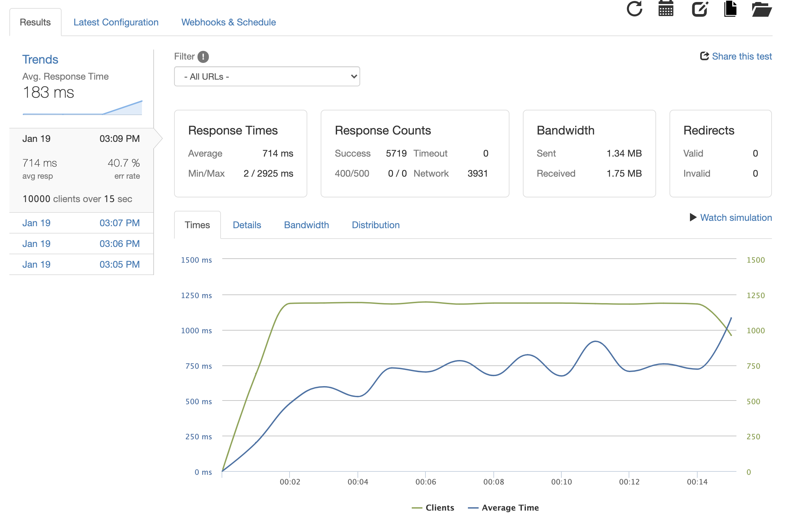The width and height of the screenshot is (792, 532).
Task: Open the folder icon in toolbar
Action: [762, 9]
